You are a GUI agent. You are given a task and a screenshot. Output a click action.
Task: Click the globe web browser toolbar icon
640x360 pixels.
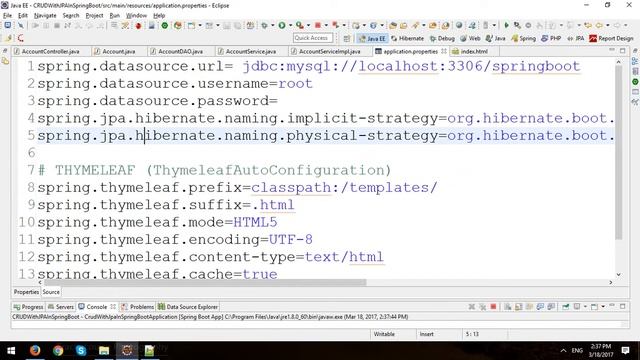tap(459, 25)
